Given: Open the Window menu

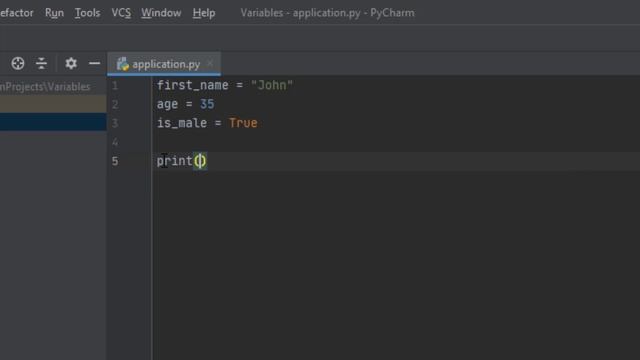Looking at the screenshot, I should [161, 13].
